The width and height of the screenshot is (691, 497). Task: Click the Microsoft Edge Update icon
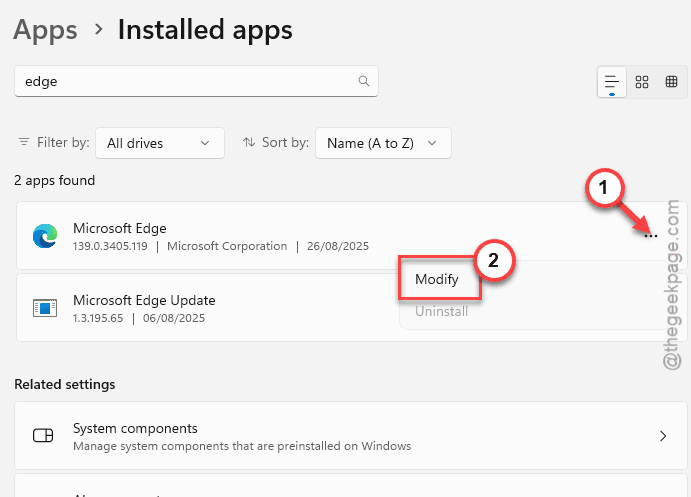45,308
